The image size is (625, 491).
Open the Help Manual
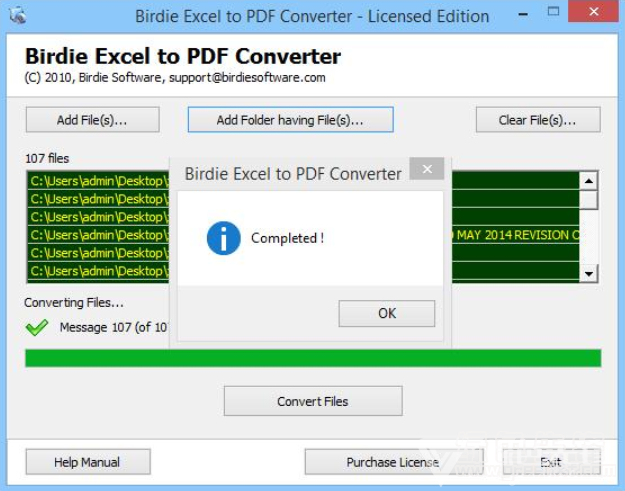(88, 462)
